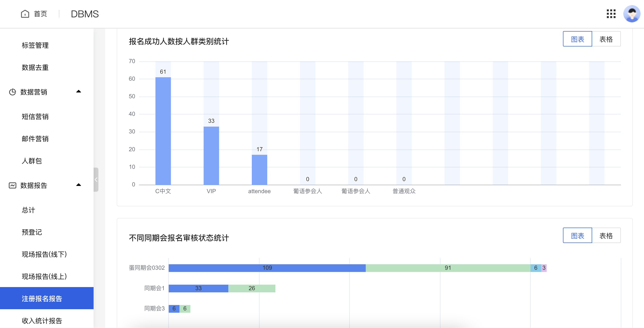Open the app grid icon in top bar

coord(611,14)
